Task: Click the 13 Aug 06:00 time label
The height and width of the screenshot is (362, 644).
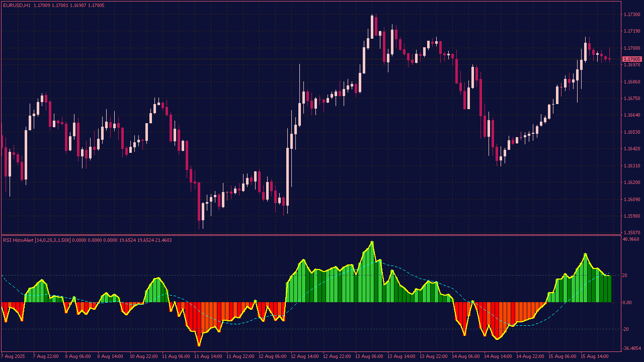Action: (x=368, y=356)
